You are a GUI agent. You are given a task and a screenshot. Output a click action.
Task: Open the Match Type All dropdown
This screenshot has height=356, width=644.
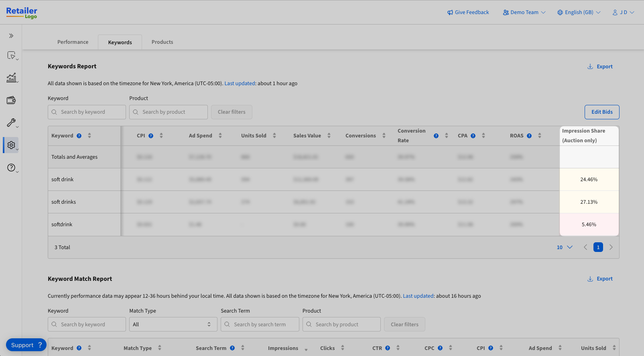pos(173,324)
